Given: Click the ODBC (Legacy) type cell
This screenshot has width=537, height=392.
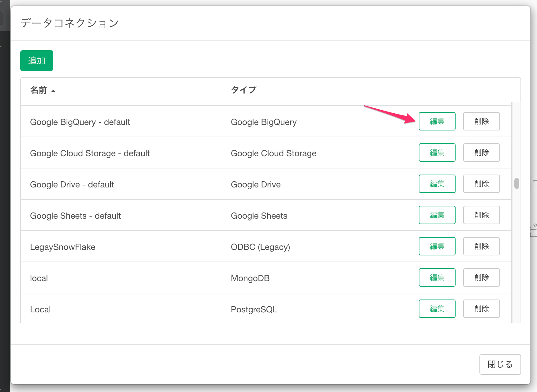Looking at the screenshot, I should 260,247.
